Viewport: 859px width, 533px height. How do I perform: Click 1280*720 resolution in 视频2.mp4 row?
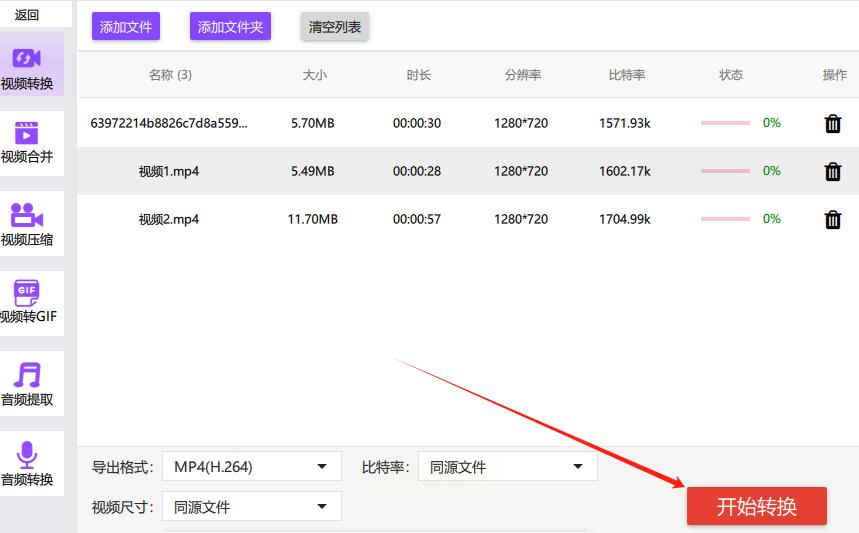(521, 219)
